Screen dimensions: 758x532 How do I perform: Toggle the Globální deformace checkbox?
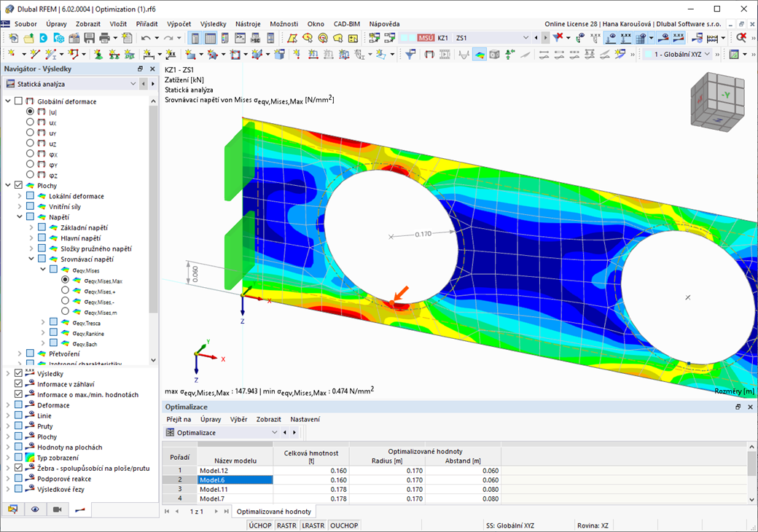[x=18, y=101]
